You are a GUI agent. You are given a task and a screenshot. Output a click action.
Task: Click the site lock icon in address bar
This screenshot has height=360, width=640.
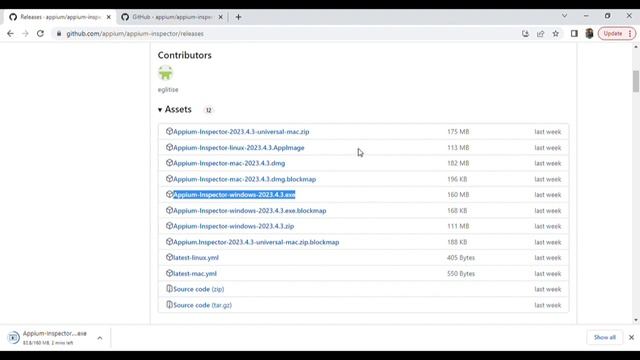pyautogui.click(x=59, y=34)
